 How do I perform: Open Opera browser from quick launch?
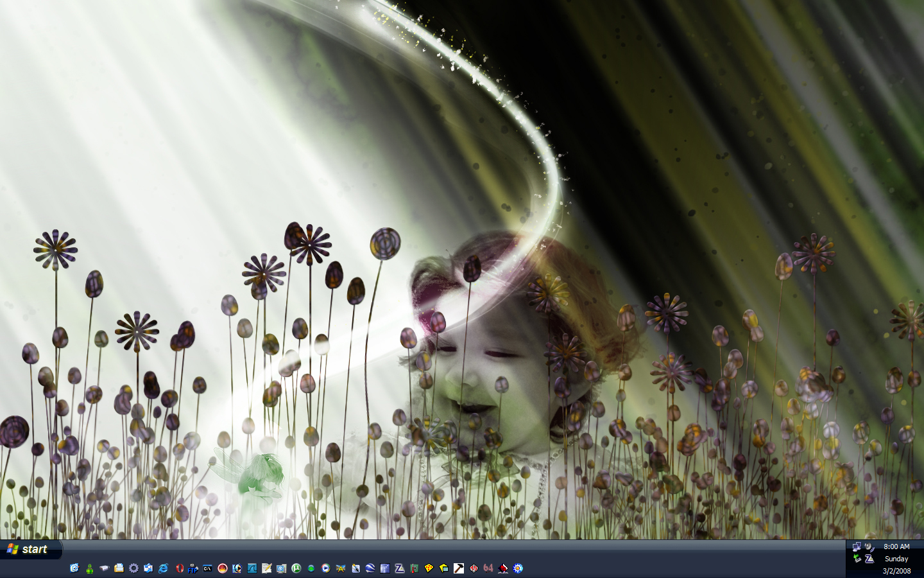point(180,568)
